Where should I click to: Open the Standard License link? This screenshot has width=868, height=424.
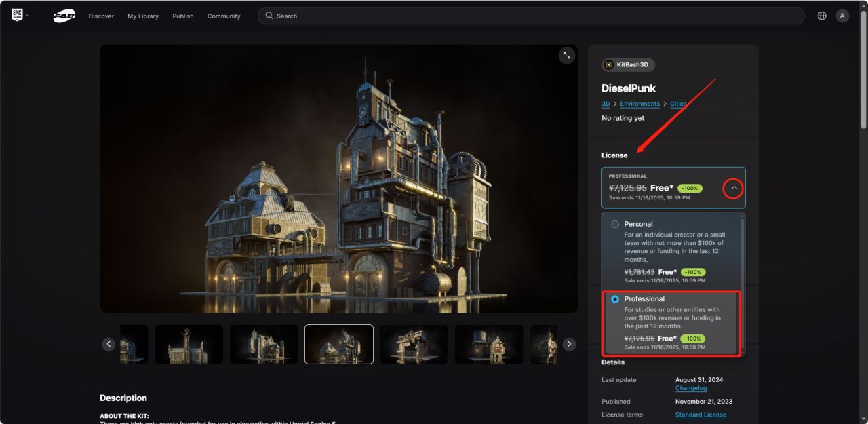[x=701, y=415]
